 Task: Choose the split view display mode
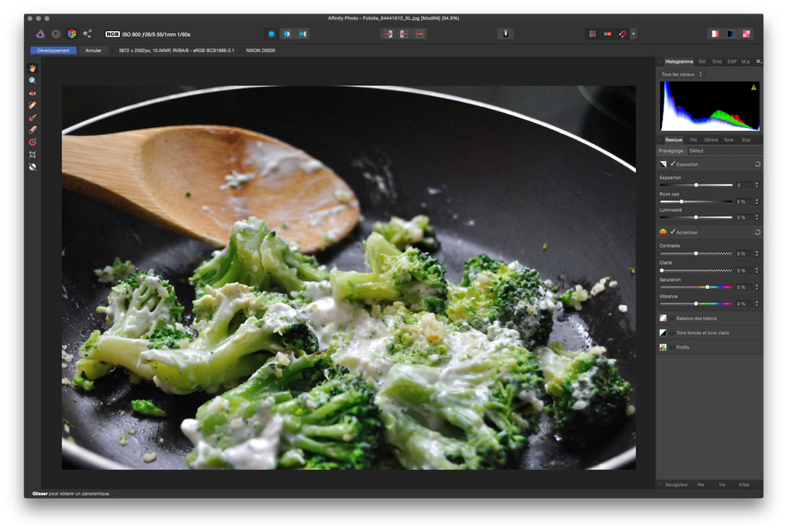point(287,34)
